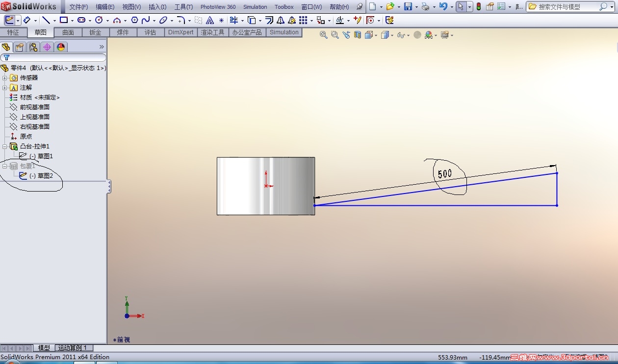Screen dimensions: 618x364
Task: Expand the 注解 tree node
Action: (5, 88)
